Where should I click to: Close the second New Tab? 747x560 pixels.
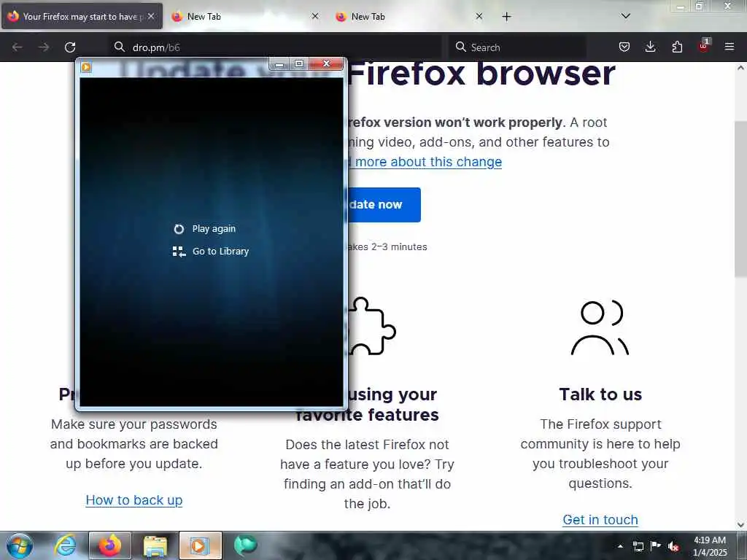[x=315, y=17]
